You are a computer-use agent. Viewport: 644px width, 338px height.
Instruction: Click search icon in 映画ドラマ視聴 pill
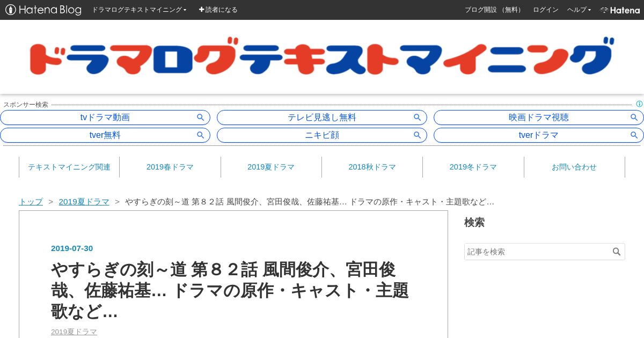point(634,117)
